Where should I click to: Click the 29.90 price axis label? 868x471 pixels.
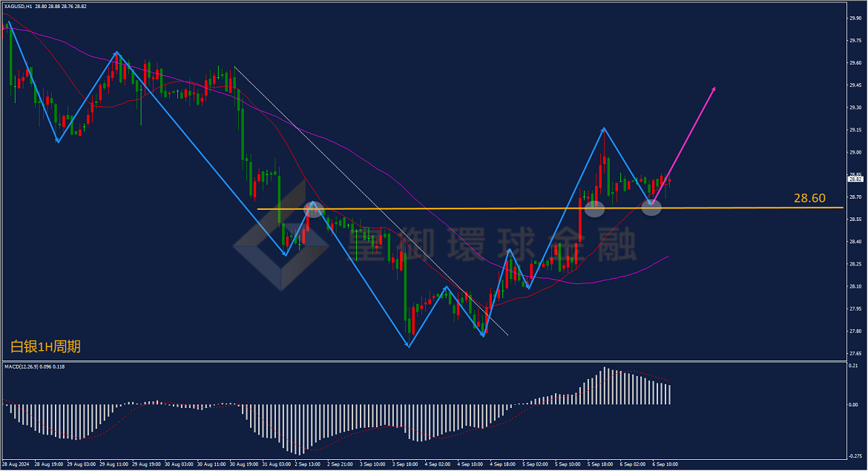click(x=855, y=19)
